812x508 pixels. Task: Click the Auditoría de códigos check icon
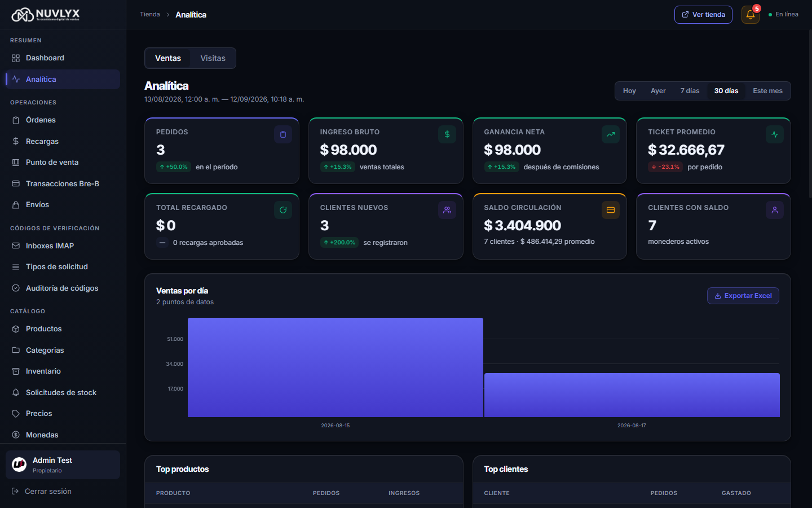pos(16,288)
